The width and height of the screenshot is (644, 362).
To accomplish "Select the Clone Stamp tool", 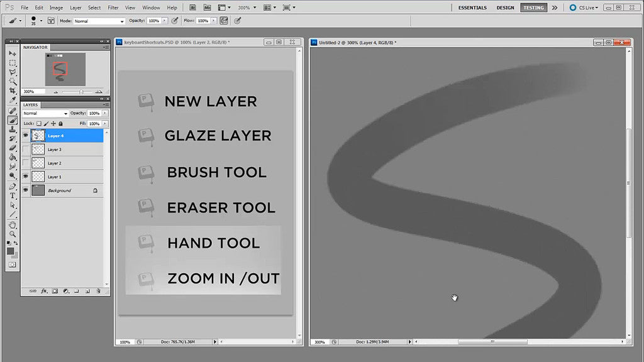I will click(13, 129).
